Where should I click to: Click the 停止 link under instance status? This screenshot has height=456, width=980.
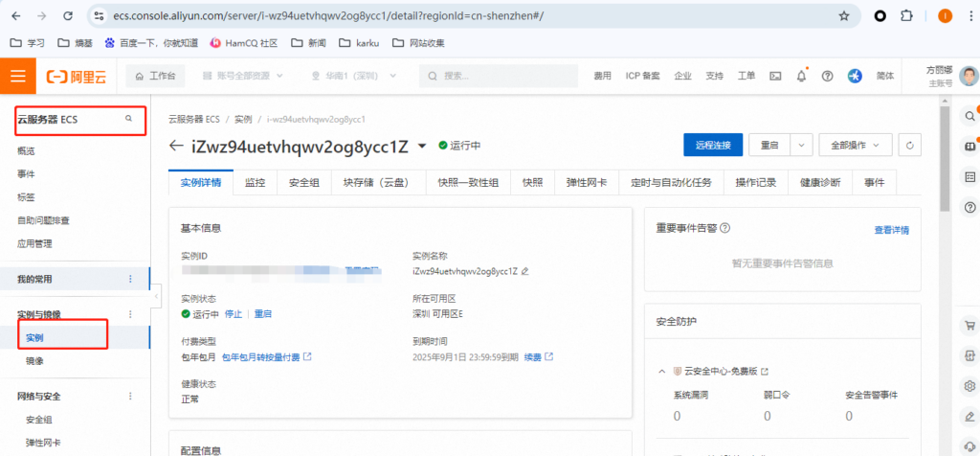click(x=233, y=314)
